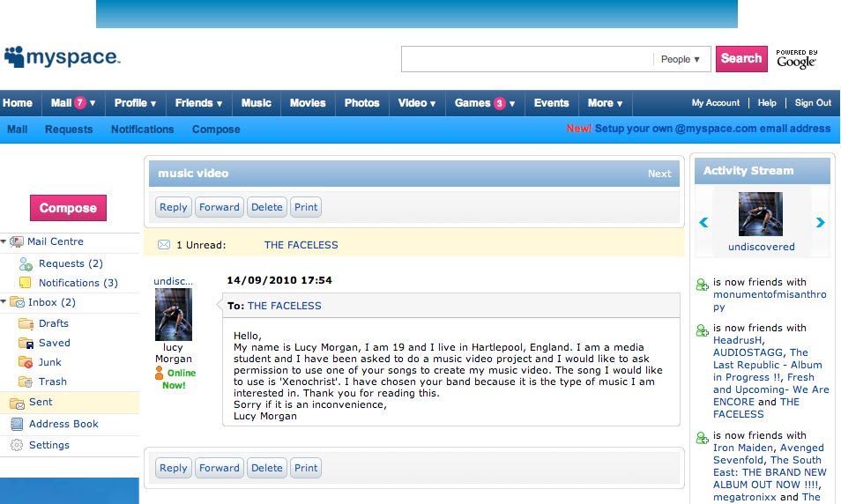Viewport: 841px width, 504px height.
Task: Open the Compose sub-tab in blue bar
Action: 216,130
